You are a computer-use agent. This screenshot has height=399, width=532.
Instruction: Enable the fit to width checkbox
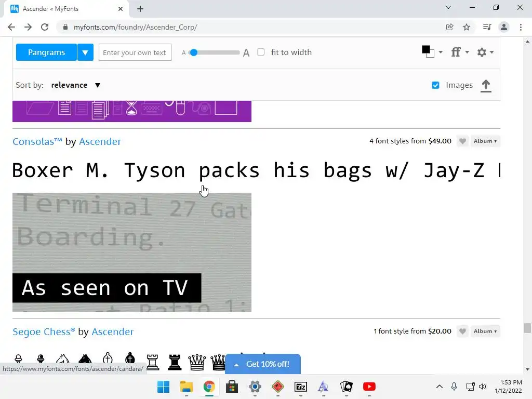[261, 52]
